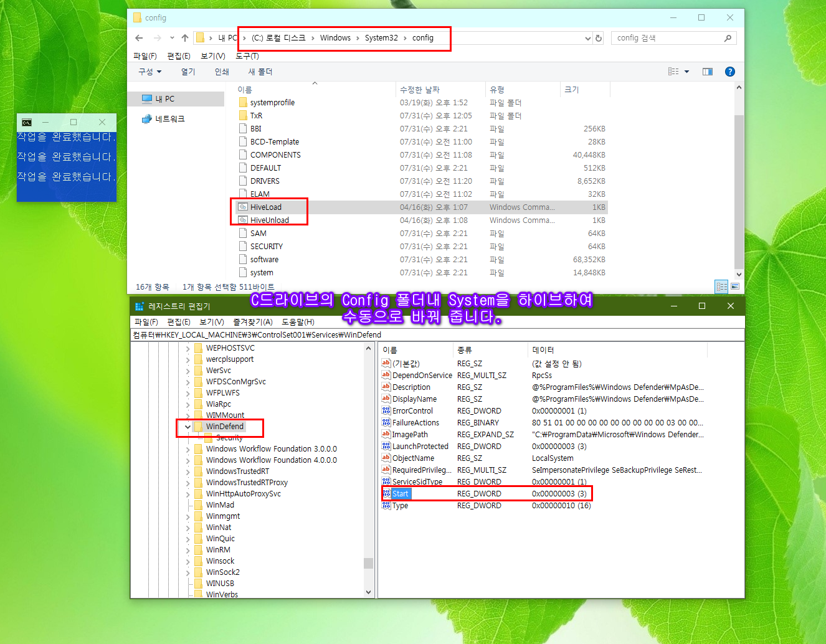Click the command prompt title bar icon
The height and width of the screenshot is (644, 826).
click(x=27, y=122)
